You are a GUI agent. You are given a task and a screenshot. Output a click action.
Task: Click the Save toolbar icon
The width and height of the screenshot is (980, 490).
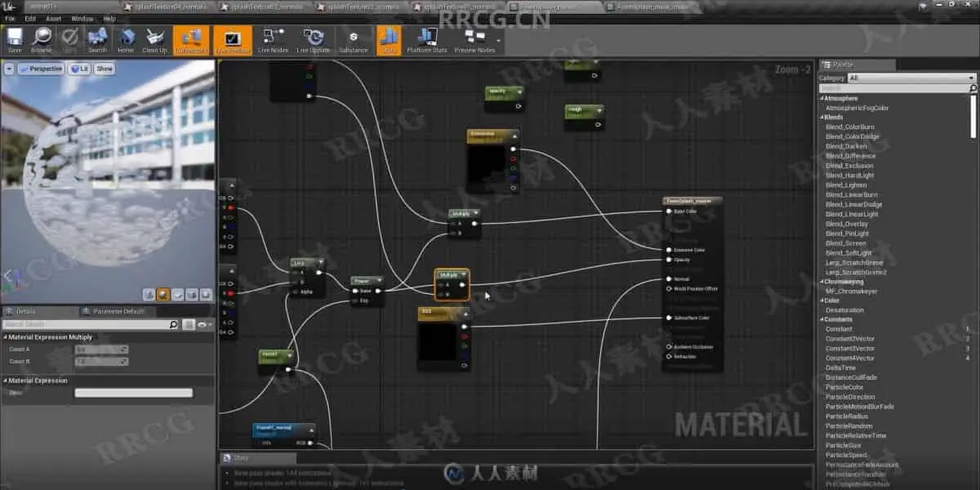pyautogui.click(x=14, y=40)
